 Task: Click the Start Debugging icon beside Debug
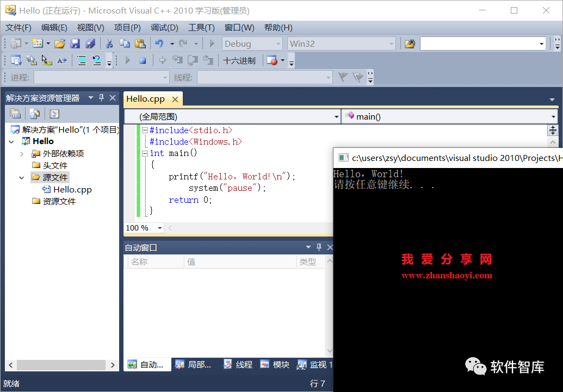coord(212,43)
